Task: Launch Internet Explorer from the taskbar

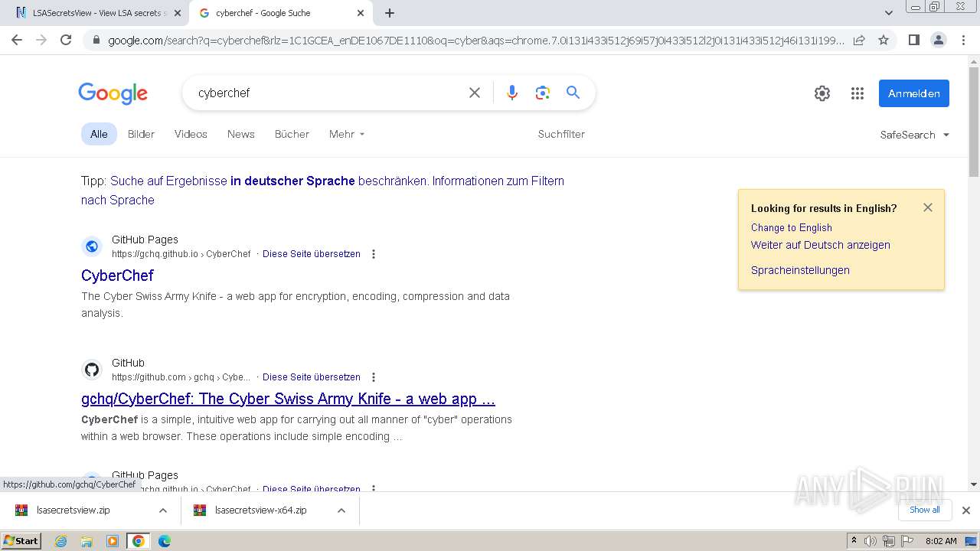Action: pyautogui.click(x=61, y=541)
